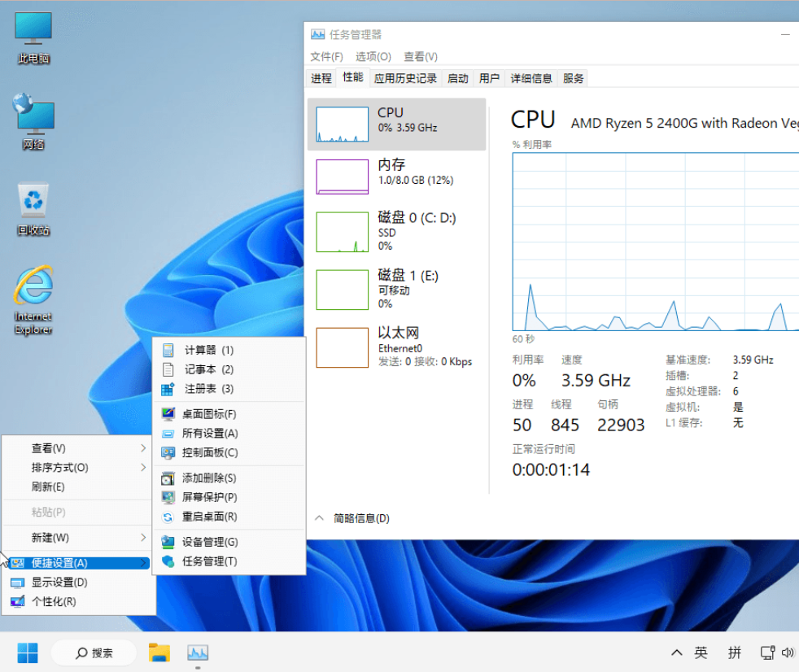Click the registry icon beside 注册表
The height and width of the screenshot is (672, 799).
(168, 389)
